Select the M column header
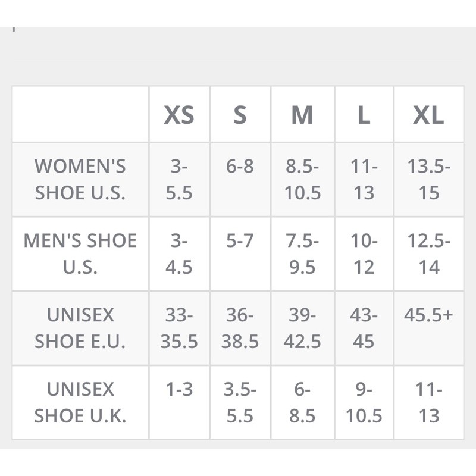The image size is (476, 476). point(302,115)
